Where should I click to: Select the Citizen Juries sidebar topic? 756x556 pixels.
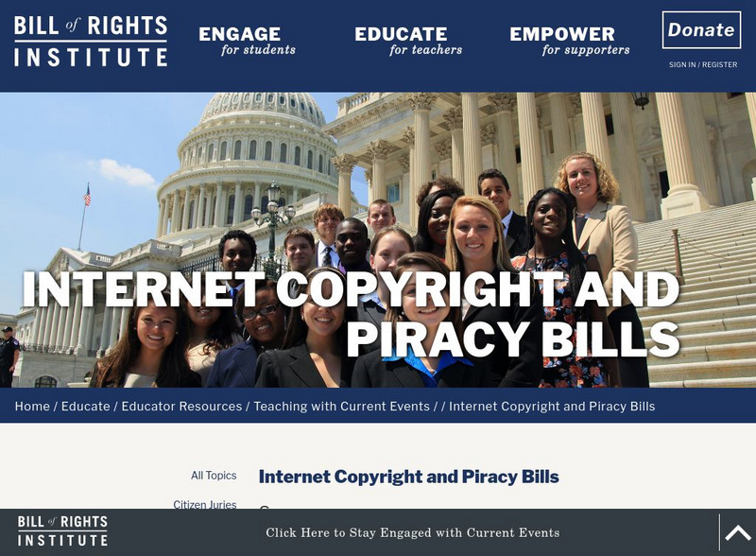(205, 504)
